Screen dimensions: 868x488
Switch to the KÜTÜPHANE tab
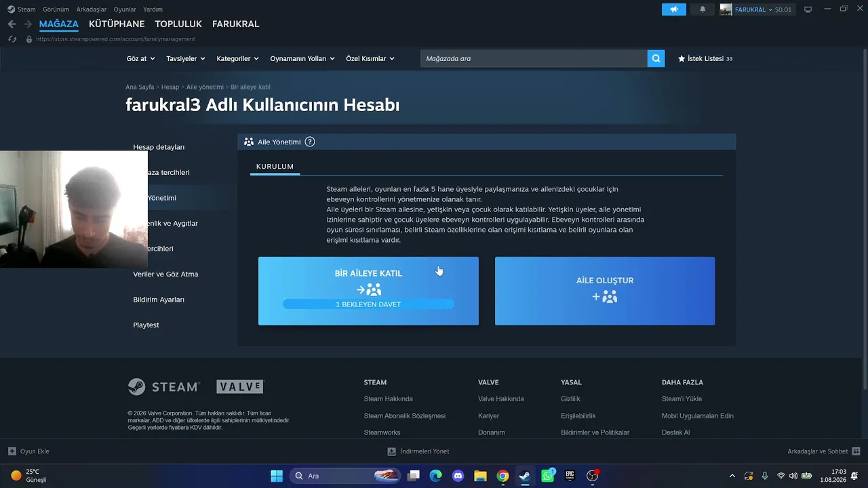click(x=117, y=24)
